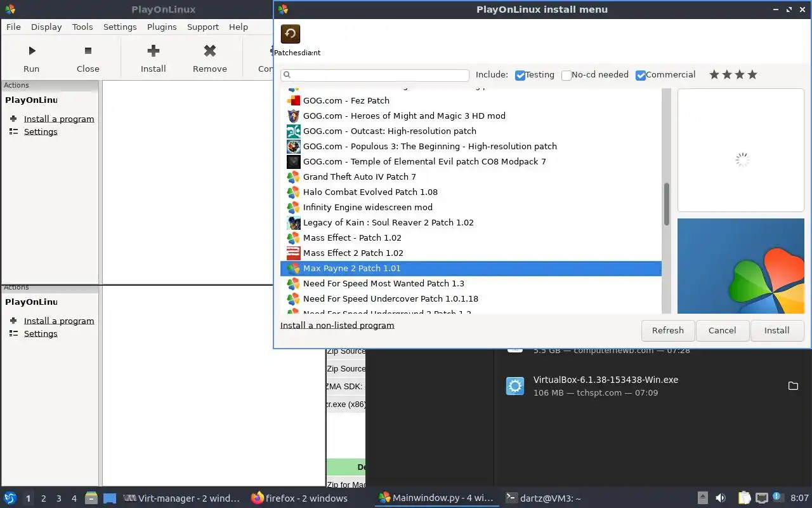The image size is (812, 508).
Task: Focus the search field in install menu
Action: click(375, 75)
